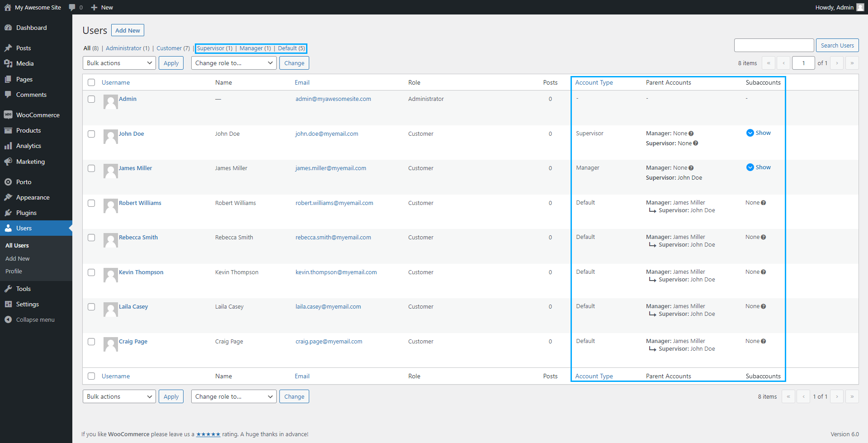This screenshot has width=868, height=443.
Task: Open the Analytics bar chart icon
Action: pyautogui.click(x=8, y=146)
